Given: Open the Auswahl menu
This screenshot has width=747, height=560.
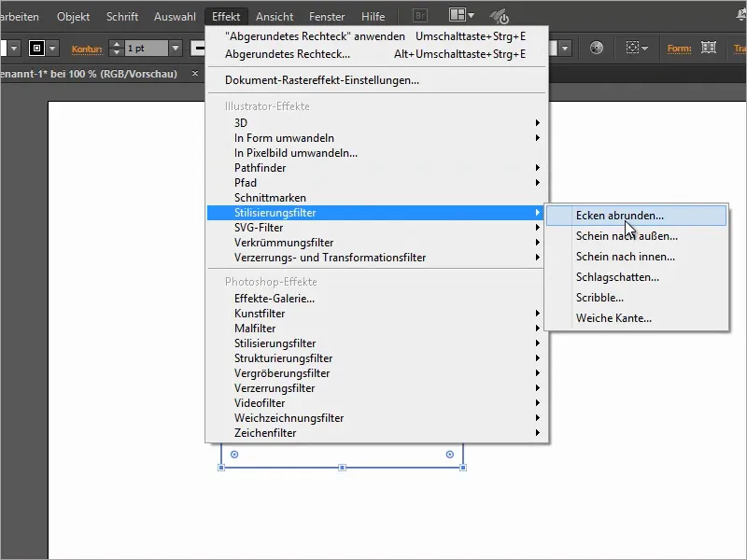Looking at the screenshot, I should point(175,17).
